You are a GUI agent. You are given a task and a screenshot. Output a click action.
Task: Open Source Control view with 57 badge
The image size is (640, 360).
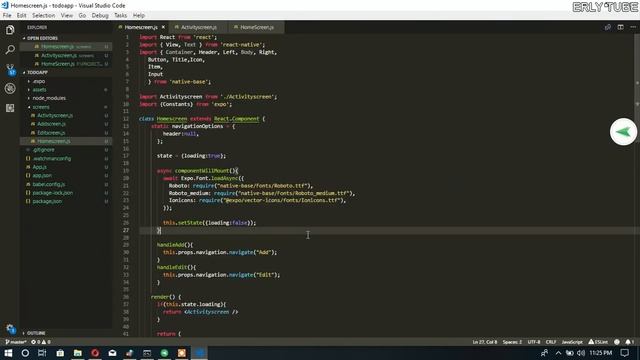(10, 69)
